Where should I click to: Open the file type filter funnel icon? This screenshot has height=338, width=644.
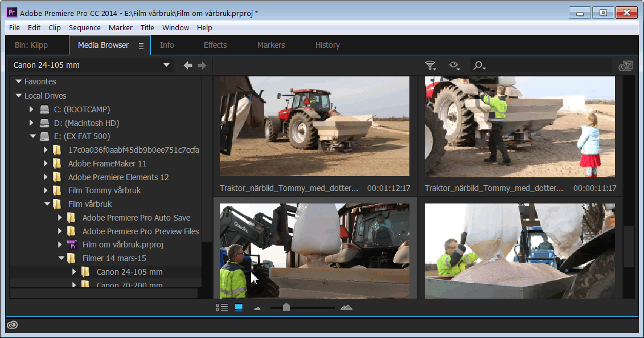(x=430, y=66)
